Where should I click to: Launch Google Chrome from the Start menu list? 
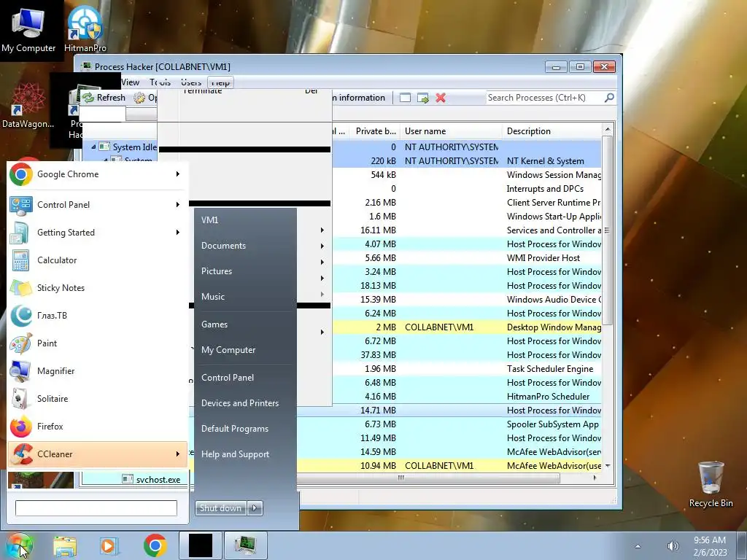click(96, 174)
